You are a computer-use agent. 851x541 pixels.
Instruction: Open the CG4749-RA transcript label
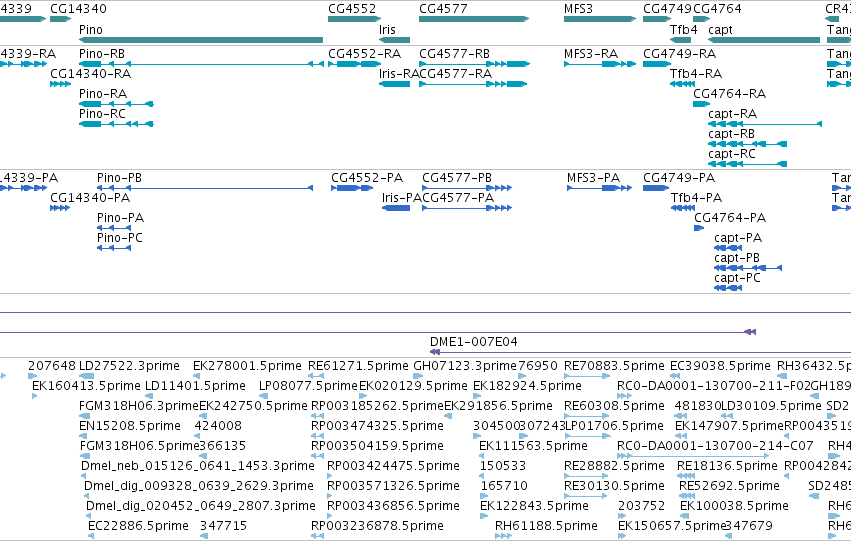coord(679,54)
